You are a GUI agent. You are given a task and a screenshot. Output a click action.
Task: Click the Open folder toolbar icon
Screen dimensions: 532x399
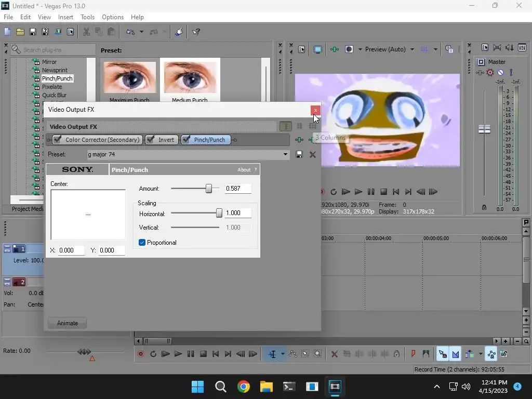pos(20,32)
